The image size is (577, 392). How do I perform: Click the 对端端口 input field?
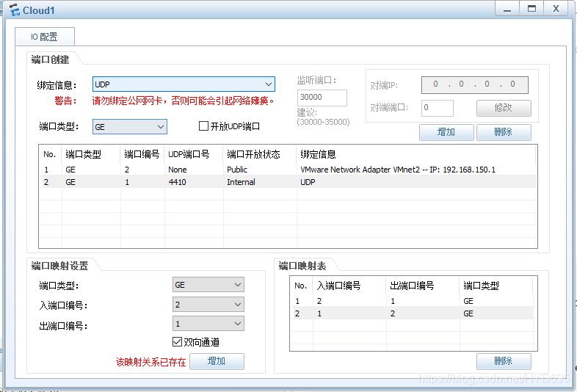438,108
